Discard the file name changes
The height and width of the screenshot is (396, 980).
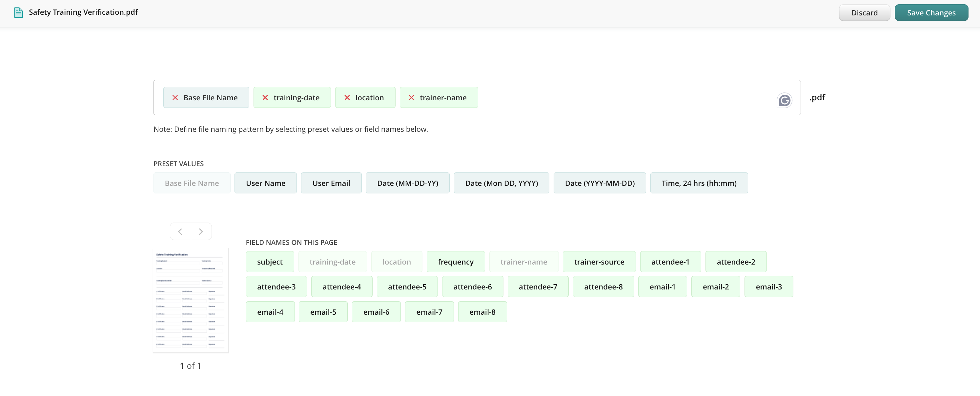point(864,13)
